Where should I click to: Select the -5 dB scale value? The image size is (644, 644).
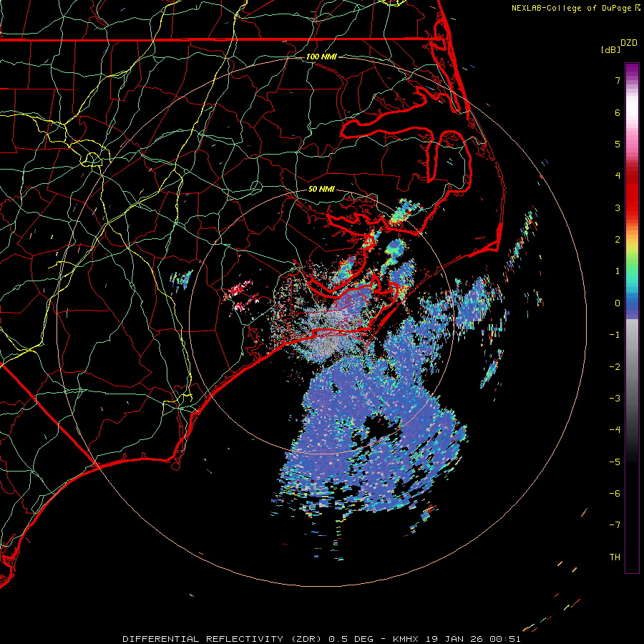[615, 462]
